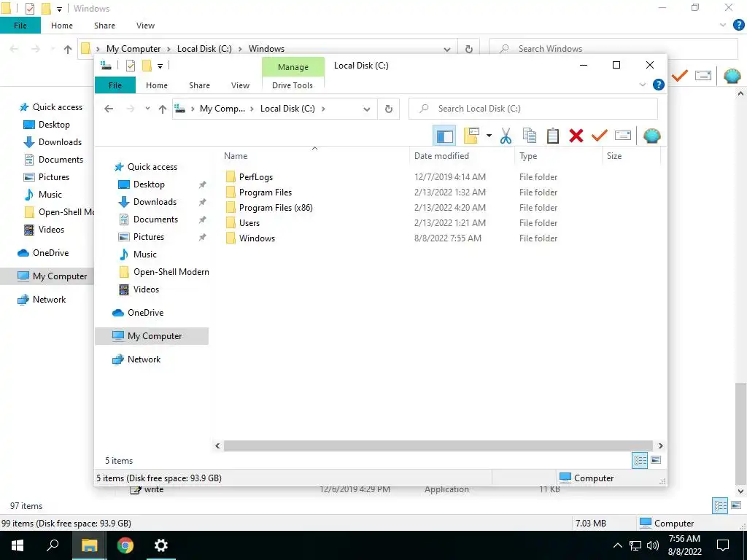Screen dimensions: 747x560
Task: Expand chevron after Local Disk (C:) breadcrumb
Action: 323,109
